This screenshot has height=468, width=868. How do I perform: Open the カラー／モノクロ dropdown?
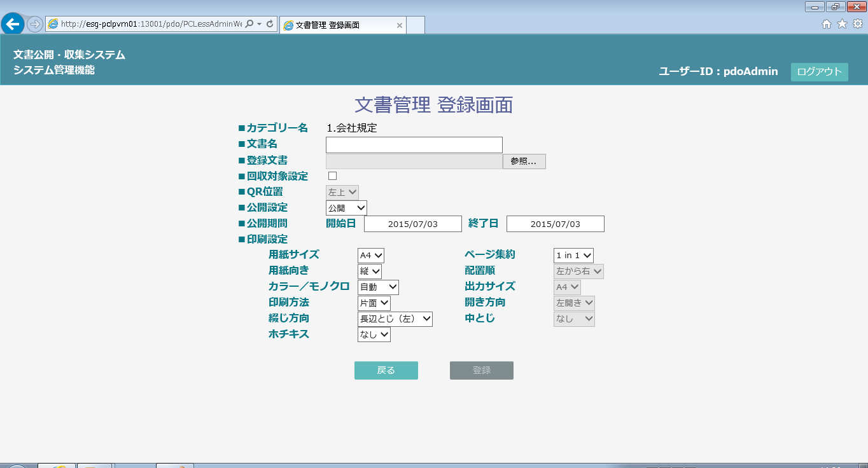[378, 287]
